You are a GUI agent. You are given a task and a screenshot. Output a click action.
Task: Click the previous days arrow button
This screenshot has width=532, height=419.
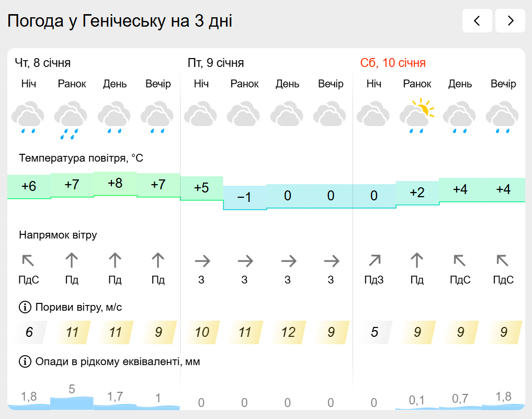click(477, 21)
